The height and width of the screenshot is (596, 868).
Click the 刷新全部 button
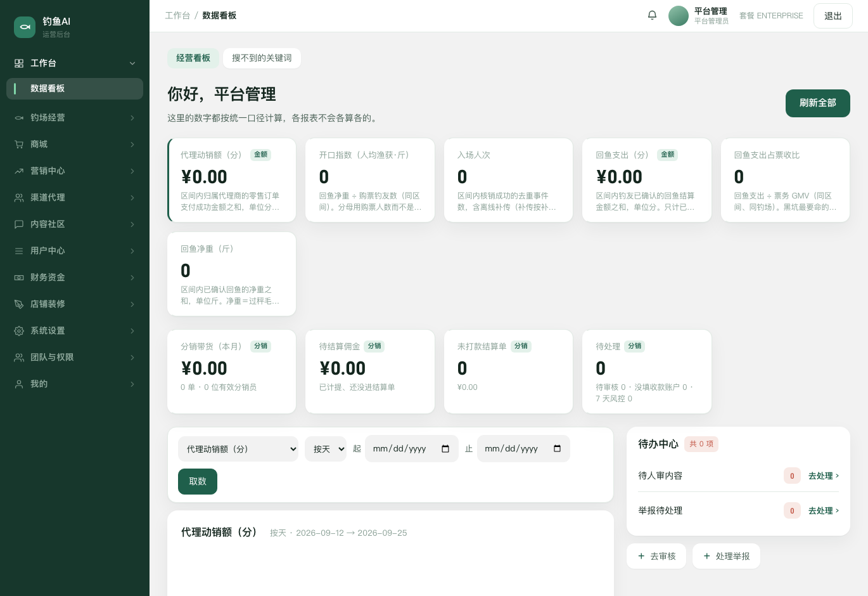[x=818, y=103]
